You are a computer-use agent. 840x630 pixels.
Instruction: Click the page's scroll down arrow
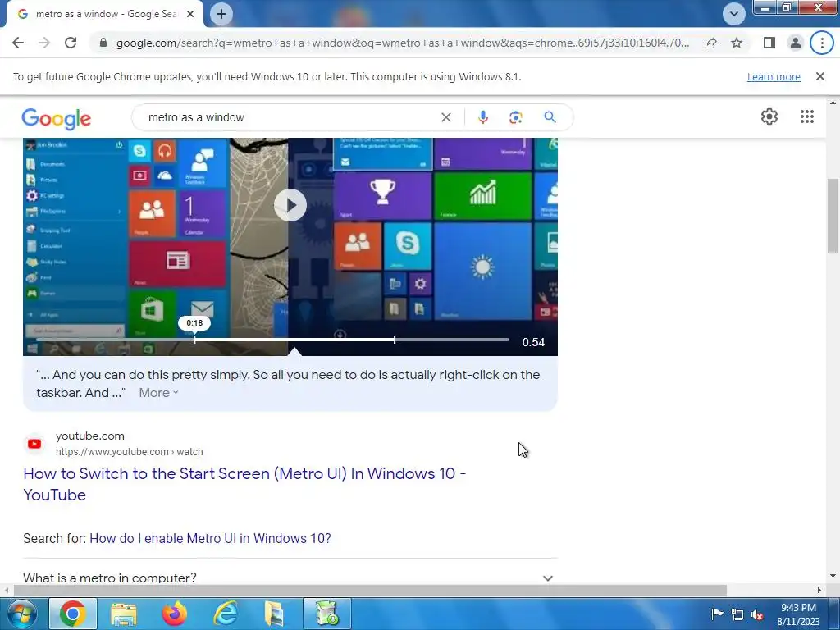point(833,577)
